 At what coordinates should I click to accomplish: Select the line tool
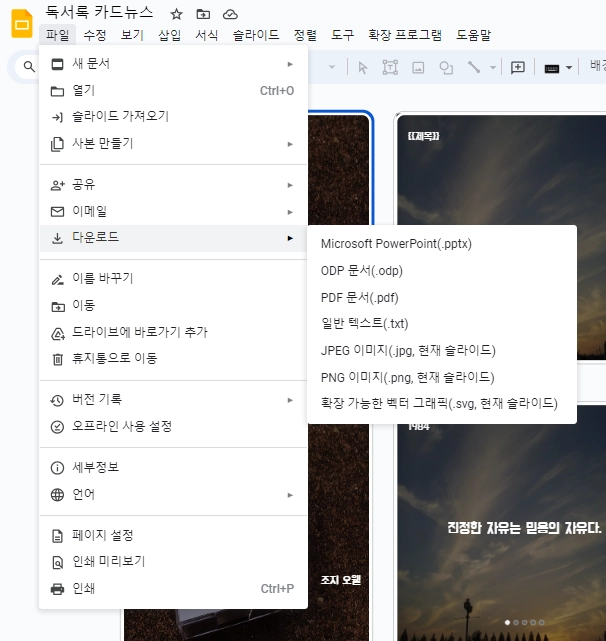click(x=474, y=67)
